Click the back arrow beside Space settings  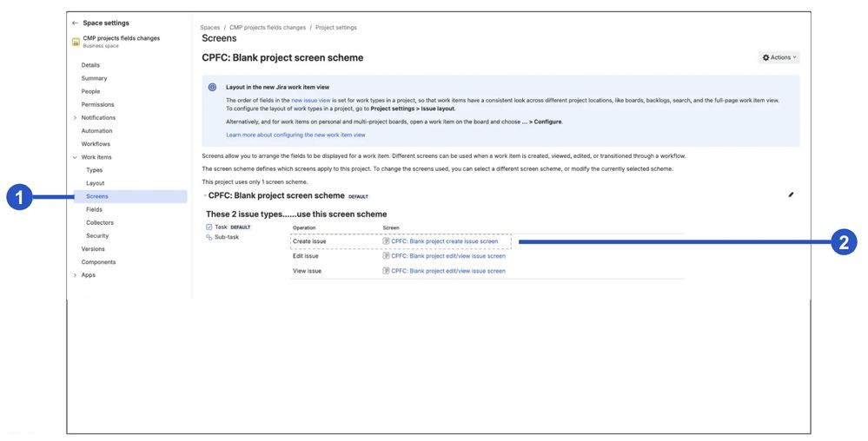click(76, 23)
